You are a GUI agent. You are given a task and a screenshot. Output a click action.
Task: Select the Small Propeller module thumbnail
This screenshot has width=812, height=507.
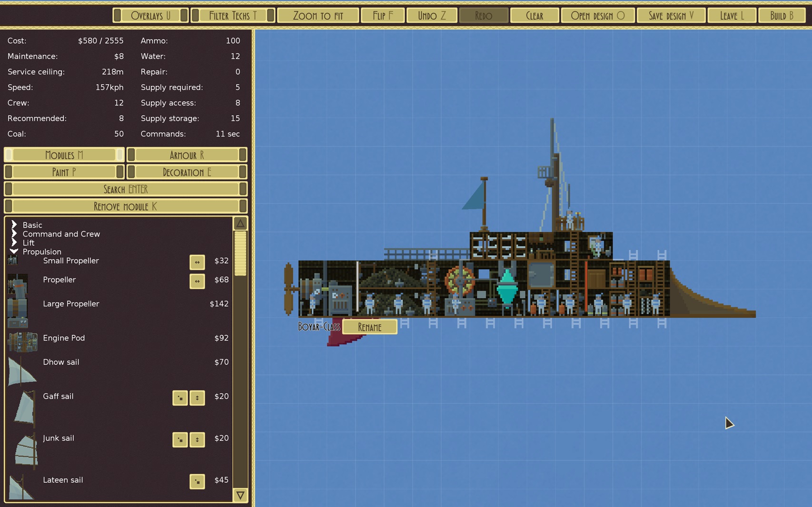[13, 260]
